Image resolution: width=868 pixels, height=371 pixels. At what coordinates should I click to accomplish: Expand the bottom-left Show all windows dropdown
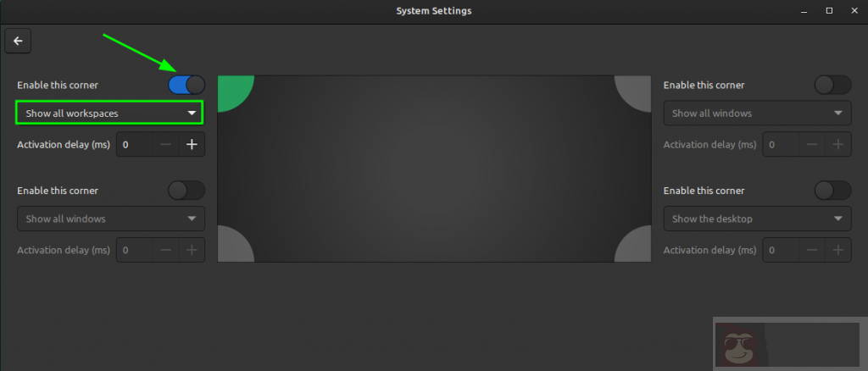pyautogui.click(x=111, y=219)
